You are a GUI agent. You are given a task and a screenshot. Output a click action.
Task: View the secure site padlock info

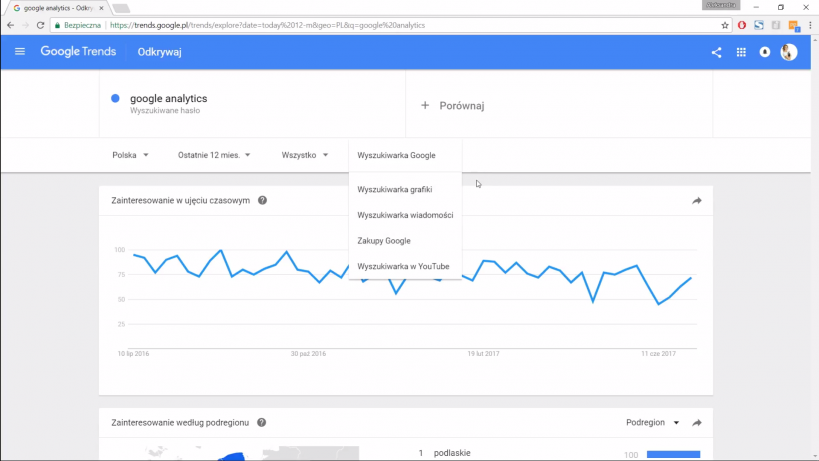pyautogui.click(x=78, y=25)
